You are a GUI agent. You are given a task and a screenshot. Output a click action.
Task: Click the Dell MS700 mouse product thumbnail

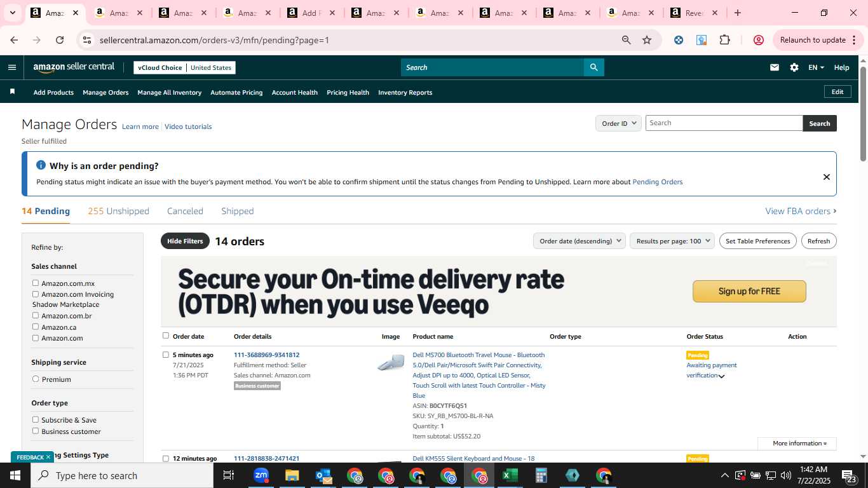(391, 363)
